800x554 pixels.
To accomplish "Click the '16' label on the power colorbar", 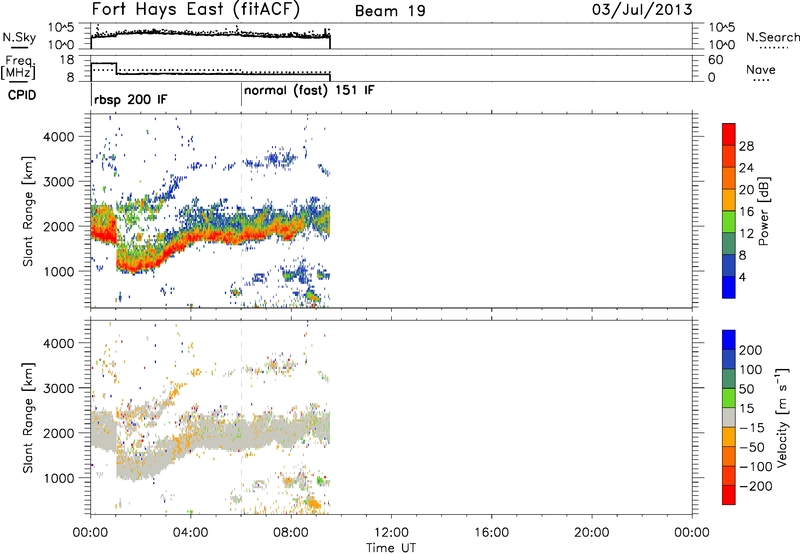I will (x=746, y=212).
